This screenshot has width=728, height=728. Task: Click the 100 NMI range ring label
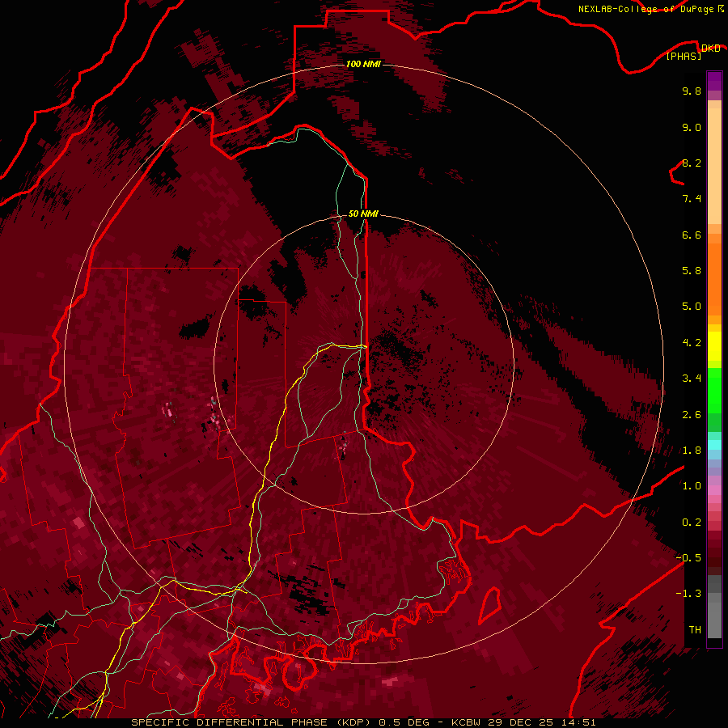click(363, 64)
